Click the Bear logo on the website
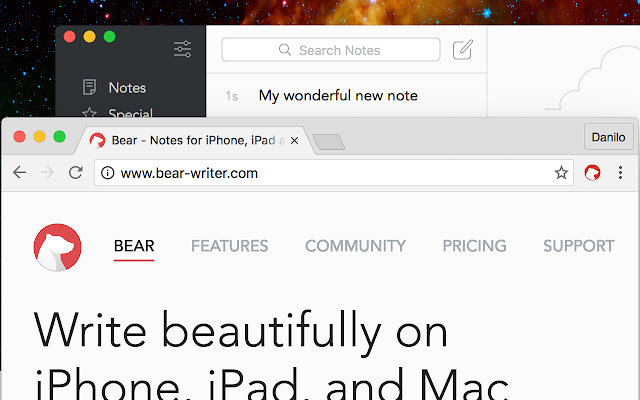 pyautogui.click(x=58, y=247)
